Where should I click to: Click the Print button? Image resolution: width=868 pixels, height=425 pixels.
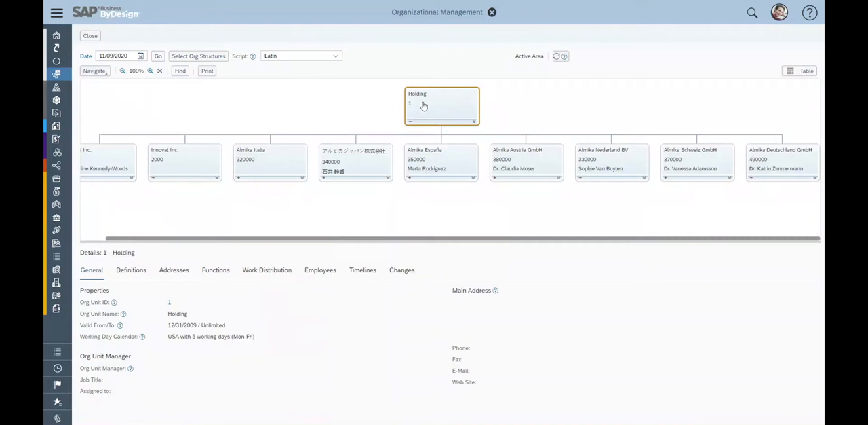pyautogui.click(x=208, y=71)
